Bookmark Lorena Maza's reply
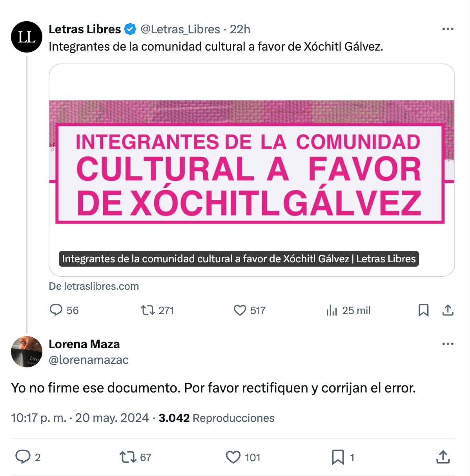Screen dimensions: 470x476 (337, 457)
